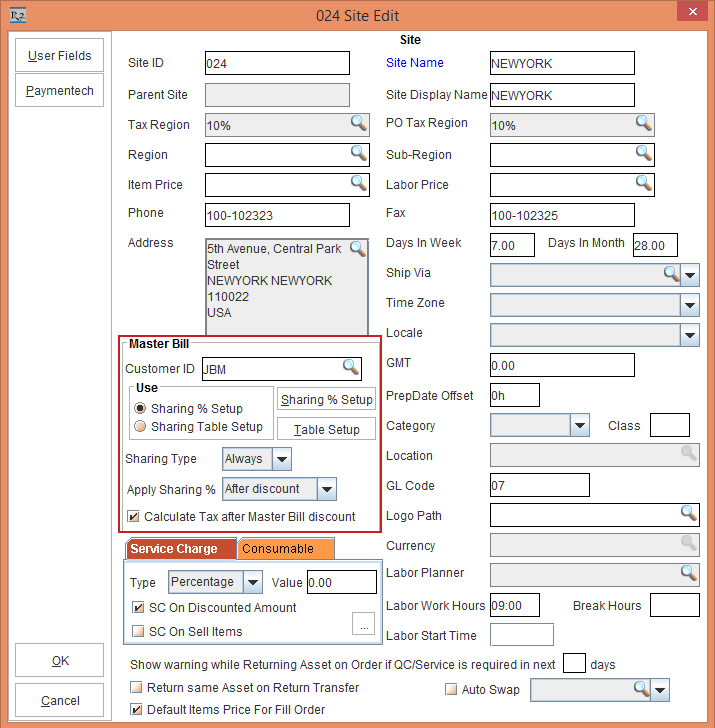Open the Apply Sharing % dropdown
715x728 pixels.
point(327,489)
